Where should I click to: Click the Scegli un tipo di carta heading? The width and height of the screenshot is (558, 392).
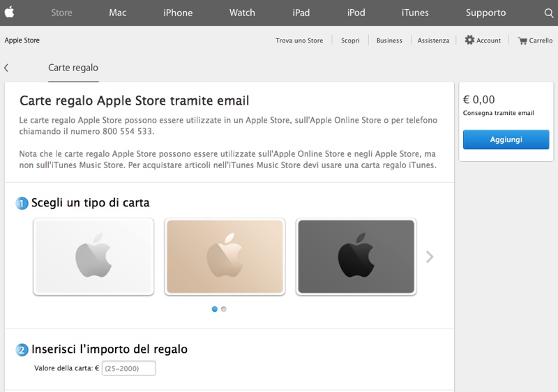[x=91, y=203]
